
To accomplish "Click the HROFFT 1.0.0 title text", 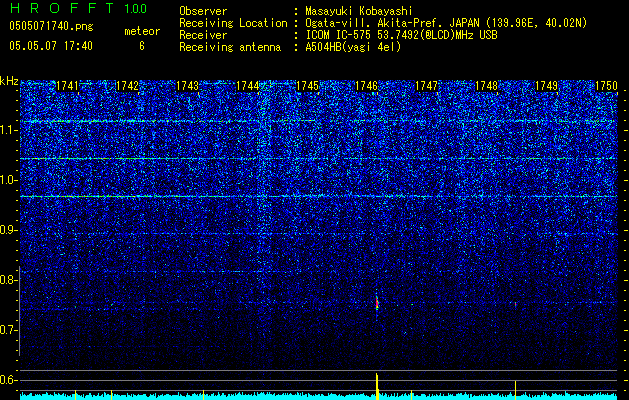I will 78,8.
